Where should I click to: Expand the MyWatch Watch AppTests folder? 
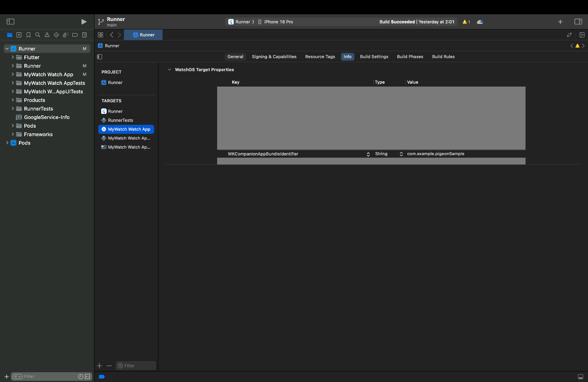13,83
